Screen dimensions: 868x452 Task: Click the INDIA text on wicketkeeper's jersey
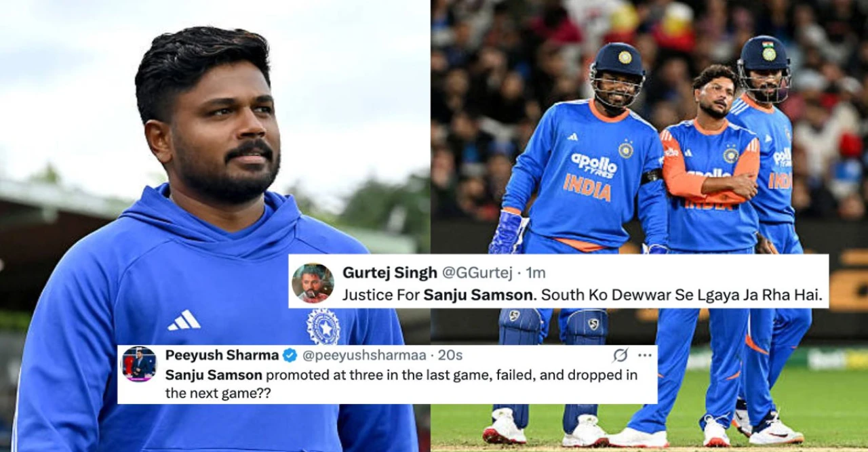point(587,187)
